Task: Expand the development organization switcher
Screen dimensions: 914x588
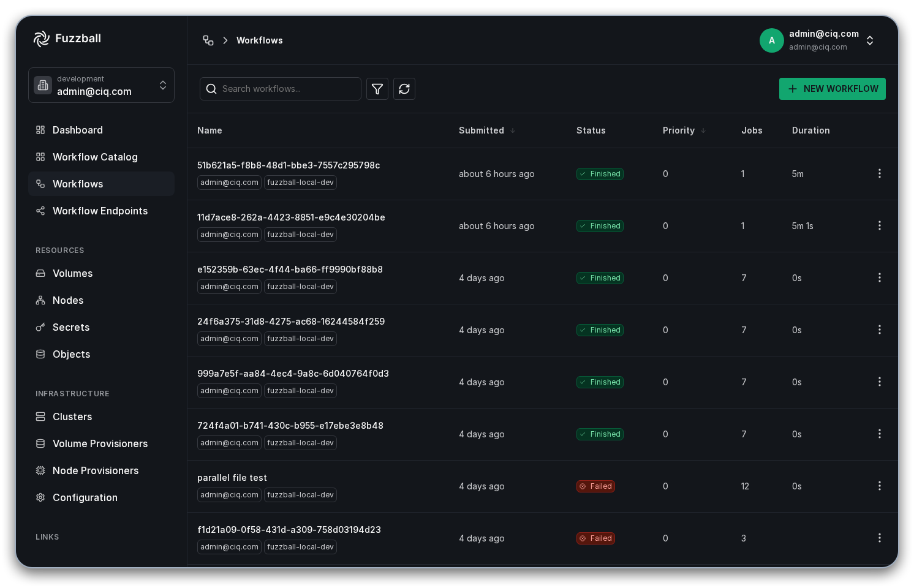Action: [163, 85]
